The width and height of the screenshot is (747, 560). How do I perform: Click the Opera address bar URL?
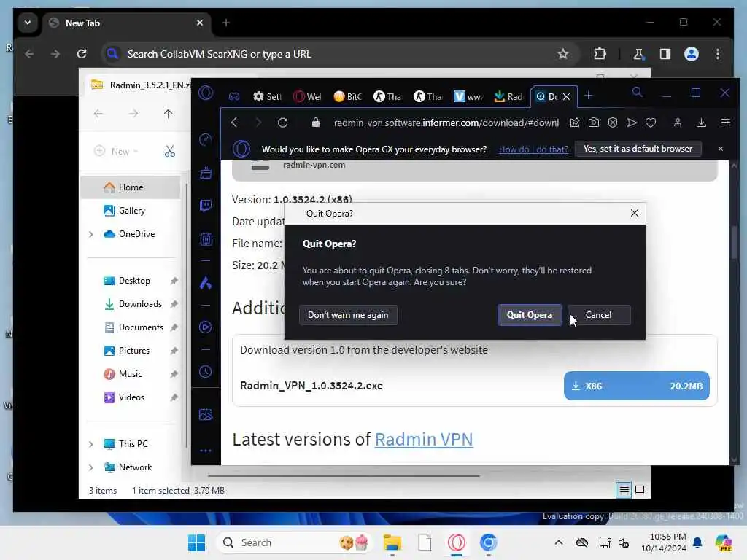click(446, 122)
